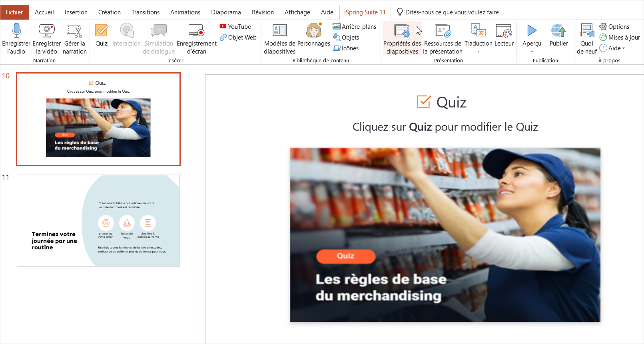This screenshot has height=344, width=644.
Task: Open Ressources de la présentation
Action: coord(443,31)
